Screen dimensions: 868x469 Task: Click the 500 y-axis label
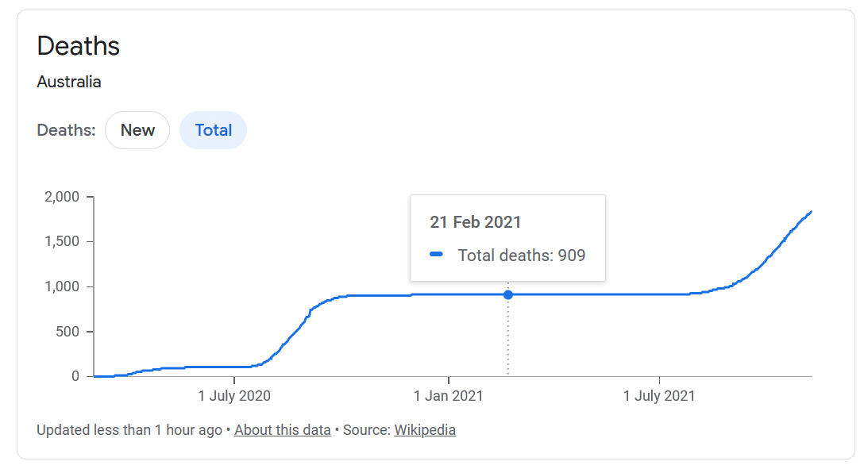click(x=67, y=332)
